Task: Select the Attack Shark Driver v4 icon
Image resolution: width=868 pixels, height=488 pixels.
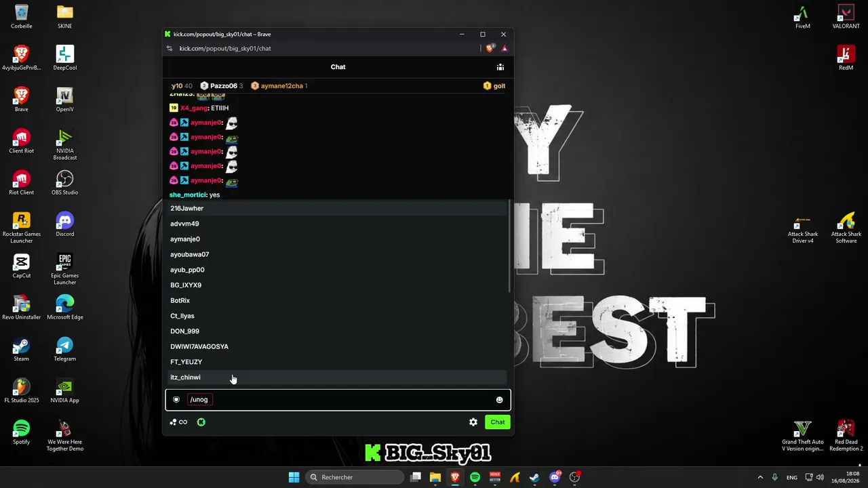Action: 803,228
